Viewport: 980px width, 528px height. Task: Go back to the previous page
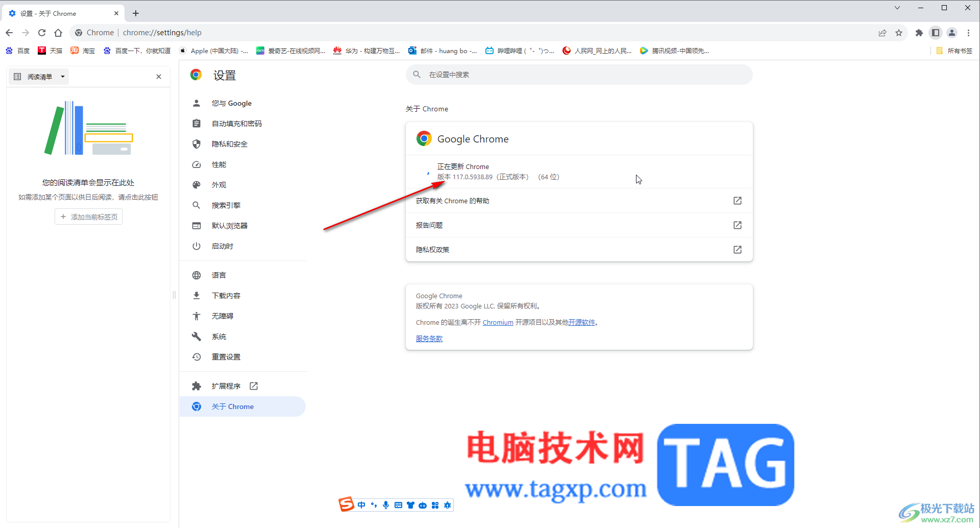click(x=9, y=33)
